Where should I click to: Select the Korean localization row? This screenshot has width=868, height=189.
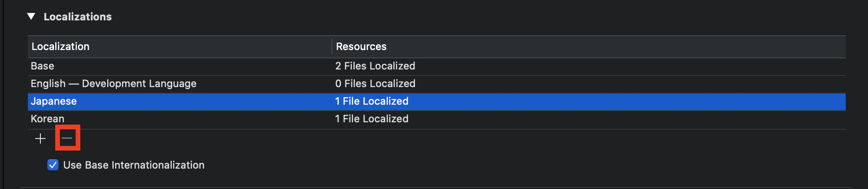click(x=436, y=119)
